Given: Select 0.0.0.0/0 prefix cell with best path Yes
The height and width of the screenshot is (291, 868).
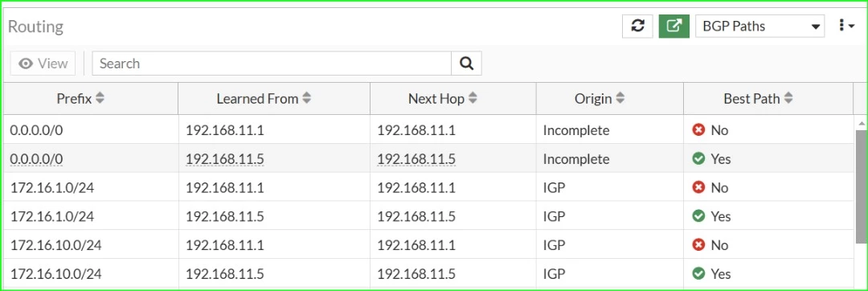Looking at the screenshot, I should (x=36, y=159).
